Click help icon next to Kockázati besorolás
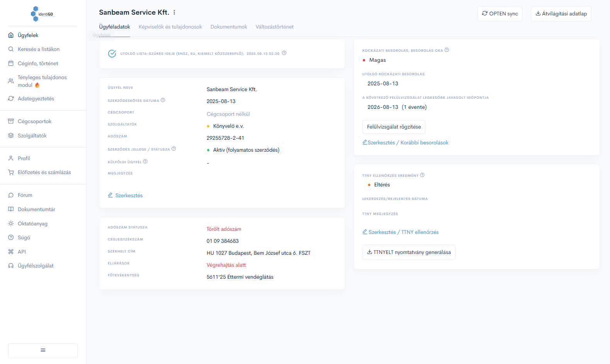 coord(447,50)
